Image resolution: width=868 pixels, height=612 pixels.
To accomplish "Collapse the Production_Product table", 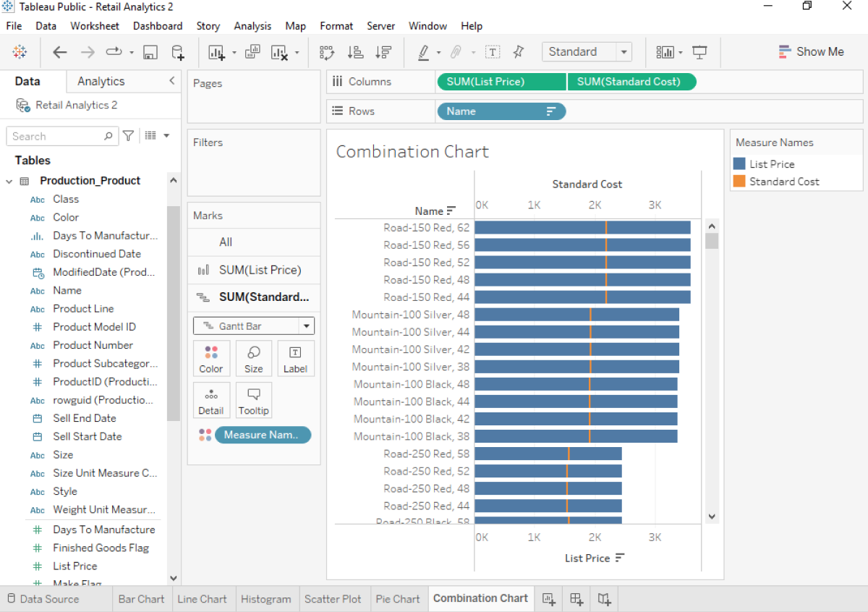I will (7, 180).
